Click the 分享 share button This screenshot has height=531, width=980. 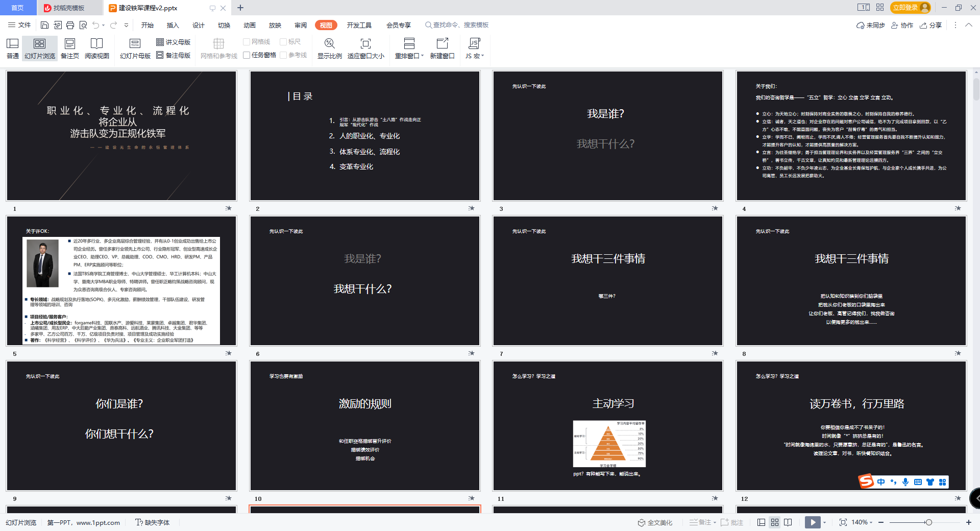click(x=930, y=25)
